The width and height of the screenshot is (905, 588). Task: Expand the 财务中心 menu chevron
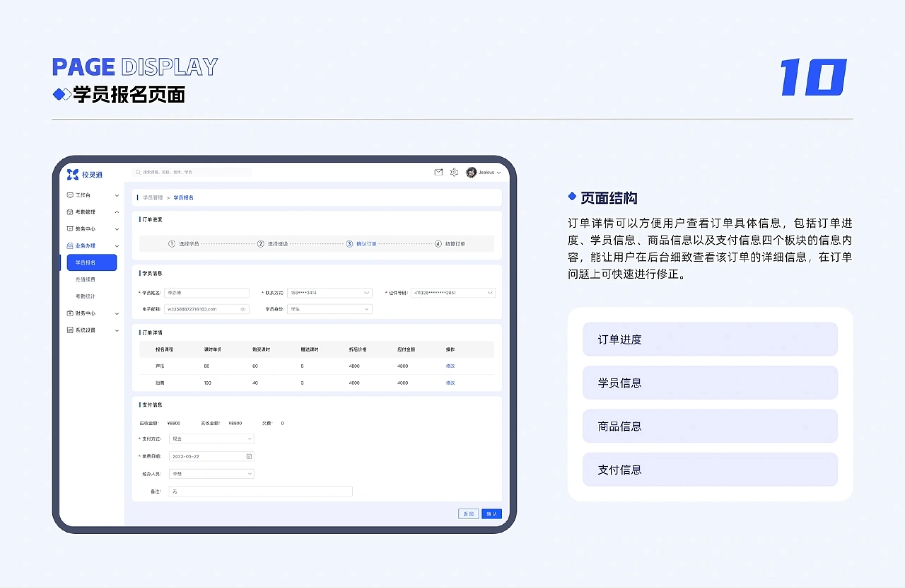117,314
